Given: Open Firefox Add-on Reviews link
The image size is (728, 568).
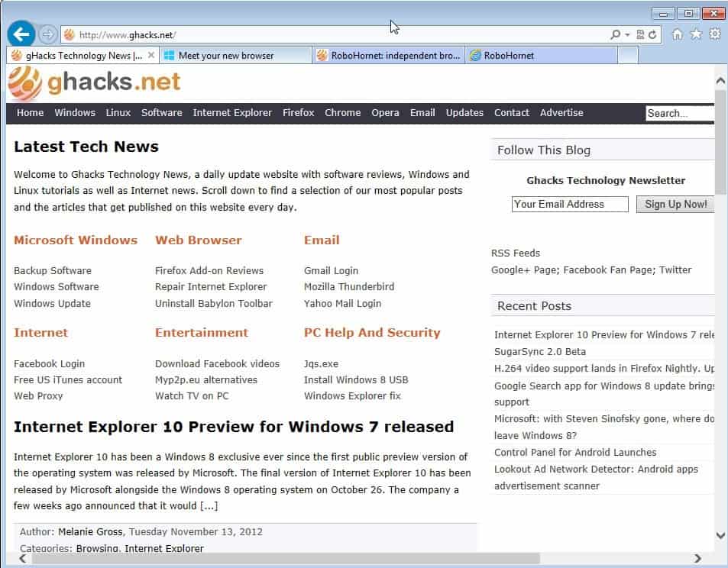Looking at the screenshot, I should click(x=209, y=270).
